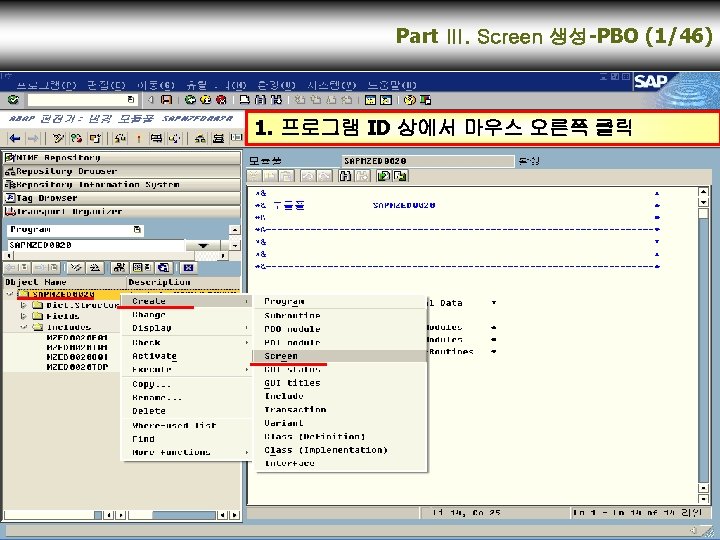Click the yellow Help question-mark icon

coord(410,100)
